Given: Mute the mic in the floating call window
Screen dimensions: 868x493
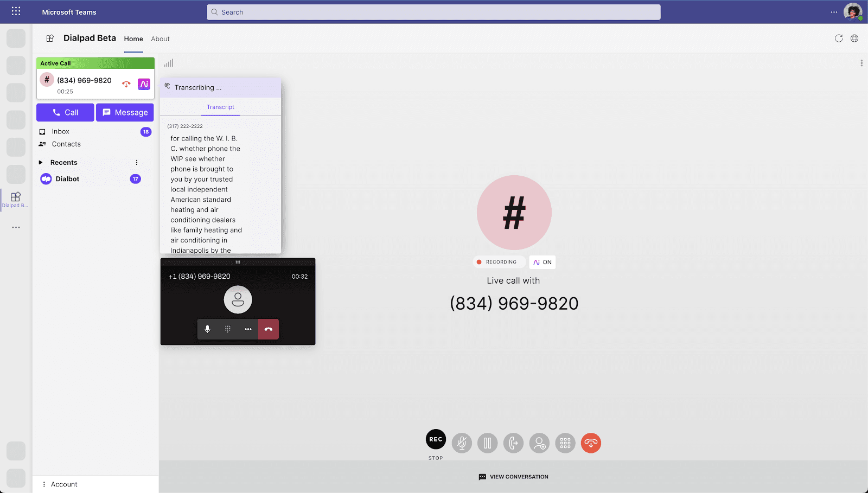Looking at the screenshot, I should coord(208,329).
